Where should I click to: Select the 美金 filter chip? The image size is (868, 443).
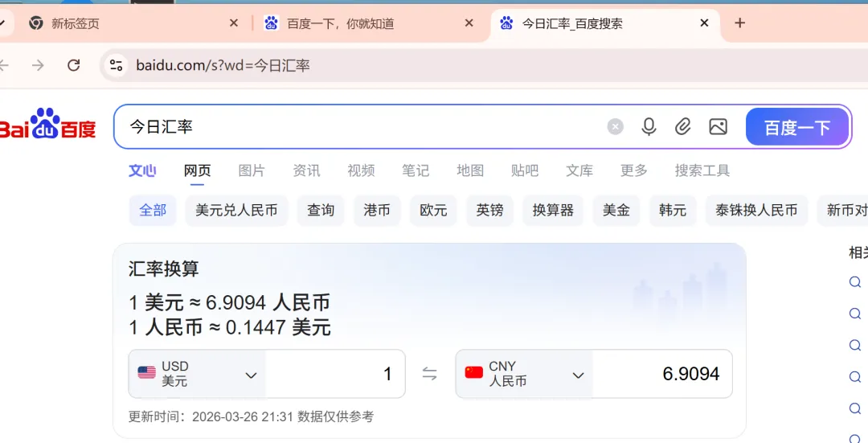(x=616, y=211)
